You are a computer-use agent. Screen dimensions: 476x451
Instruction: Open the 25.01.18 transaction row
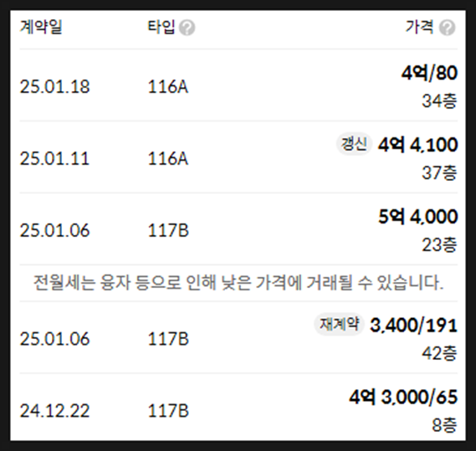238,85
